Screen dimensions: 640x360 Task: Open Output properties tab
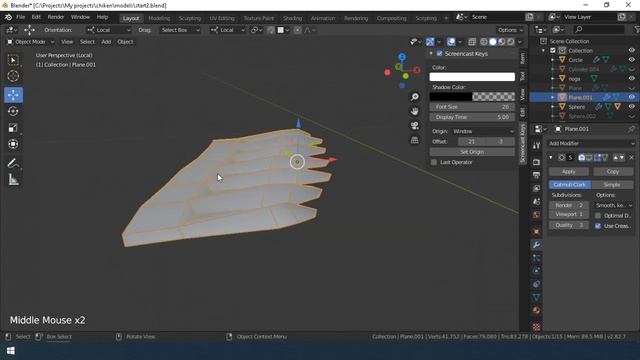pyautogui.click(x=536, y=175)
